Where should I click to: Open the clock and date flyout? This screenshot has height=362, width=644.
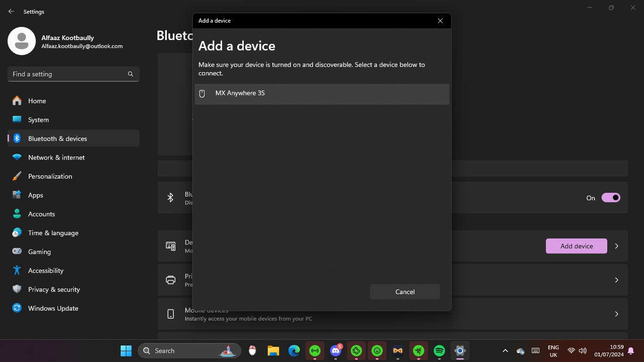[609, 351]
